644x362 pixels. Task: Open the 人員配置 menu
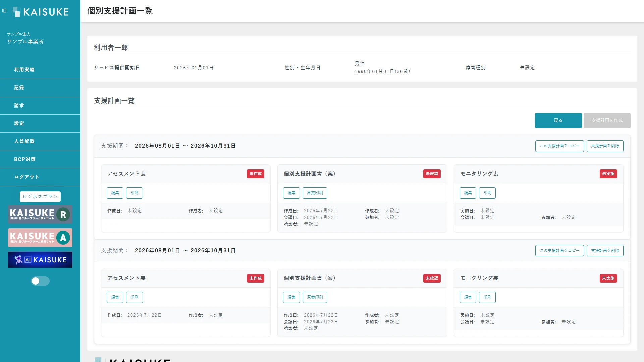pyautogui.click(x=40, y=141)
